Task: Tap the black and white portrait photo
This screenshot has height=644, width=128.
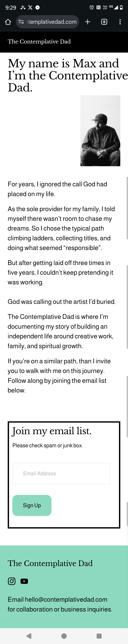Action: point(100,131)
